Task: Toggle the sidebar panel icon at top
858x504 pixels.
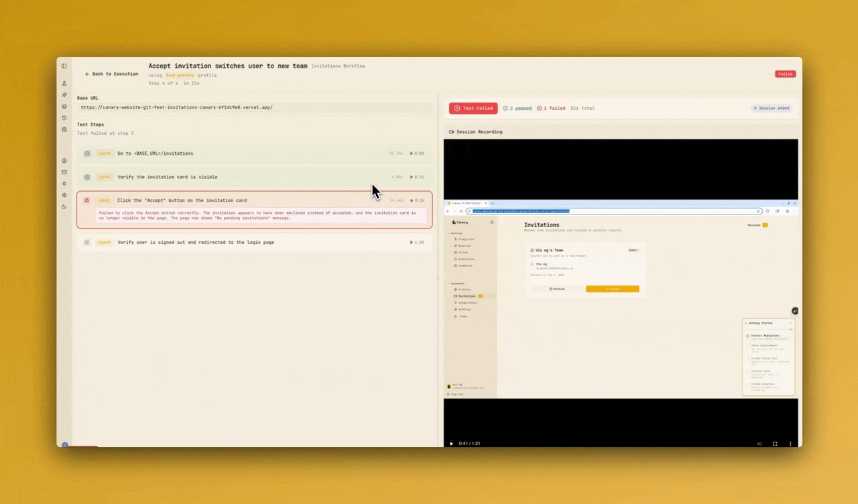Action: 64,66
